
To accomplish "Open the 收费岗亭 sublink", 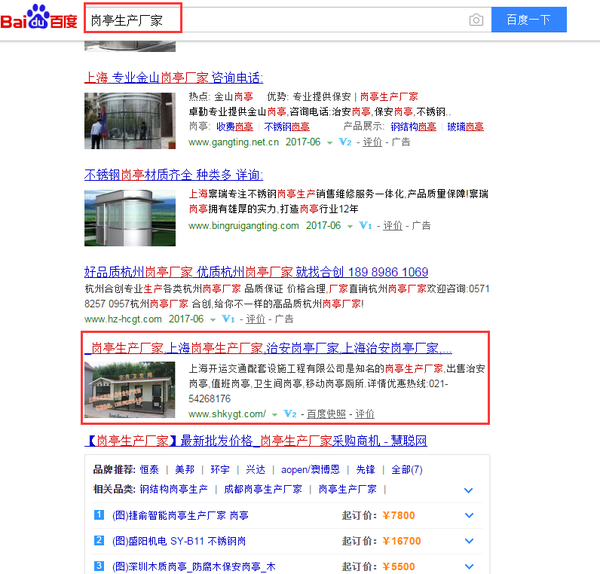I will pos(235,127).
